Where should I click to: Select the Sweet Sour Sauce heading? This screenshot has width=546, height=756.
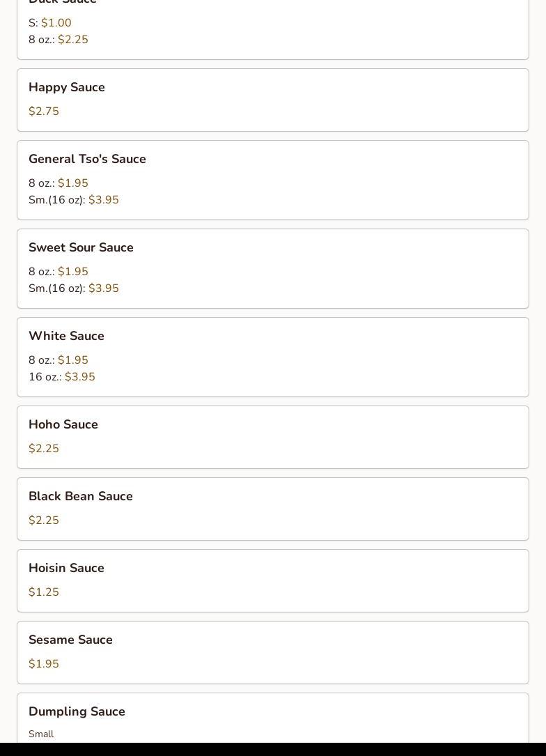point(81,247)
